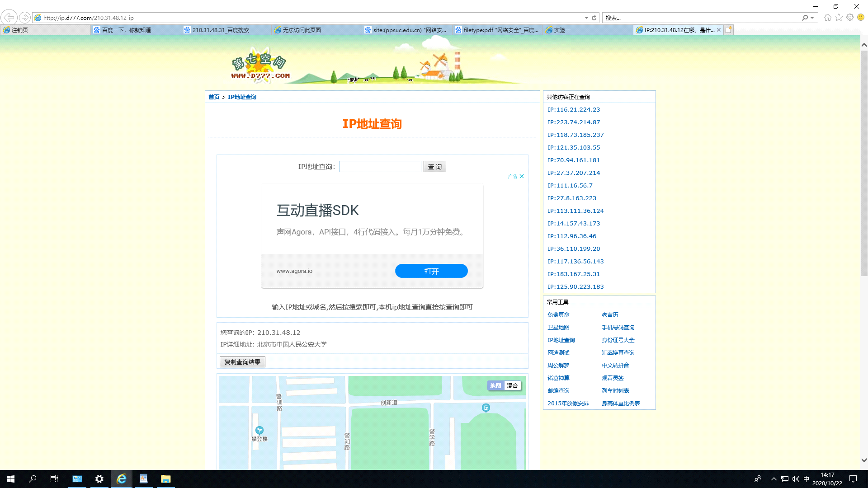Click the Refresh page icon
Image resolution: width=868 pixels, height=488 pixels.
click(x=594, y=18)
